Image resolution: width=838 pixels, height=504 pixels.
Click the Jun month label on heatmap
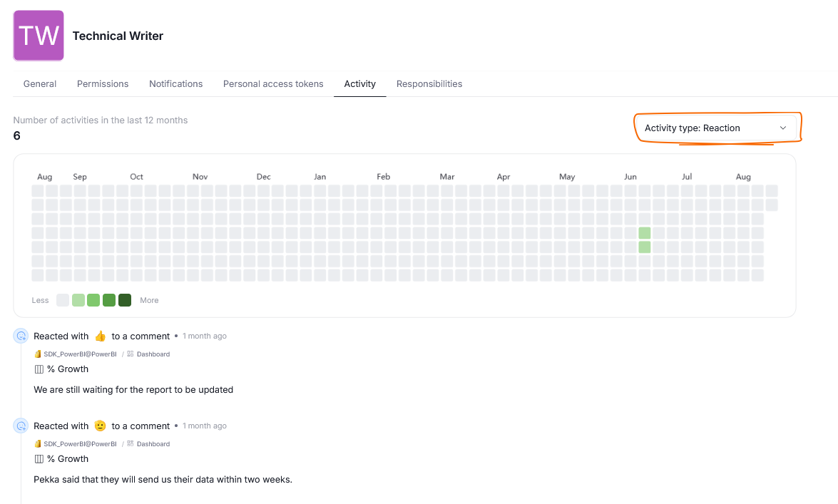point(630,176)
